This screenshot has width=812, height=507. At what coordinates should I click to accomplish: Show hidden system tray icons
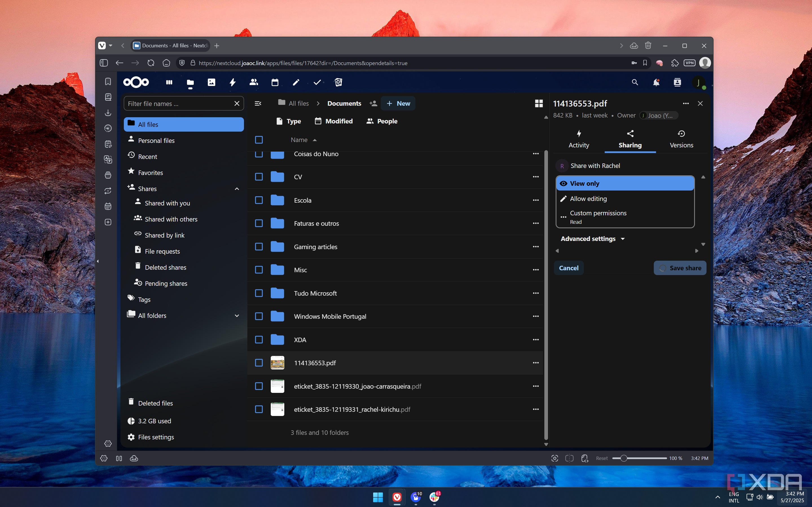(718, 497)
